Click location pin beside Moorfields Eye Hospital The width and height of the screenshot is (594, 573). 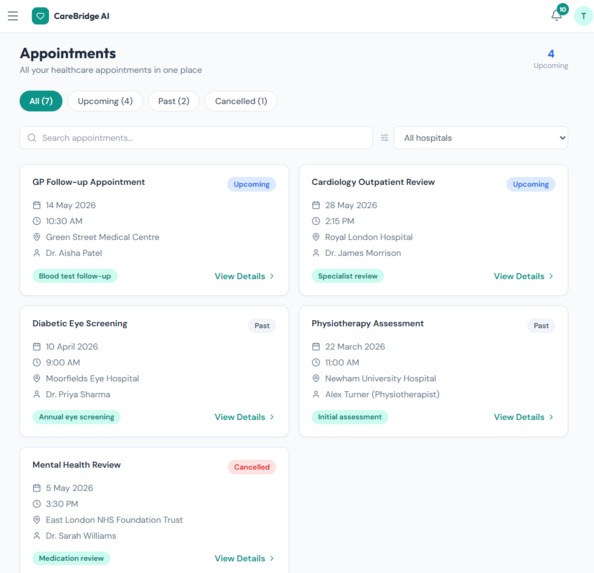(x=37, y=378)
